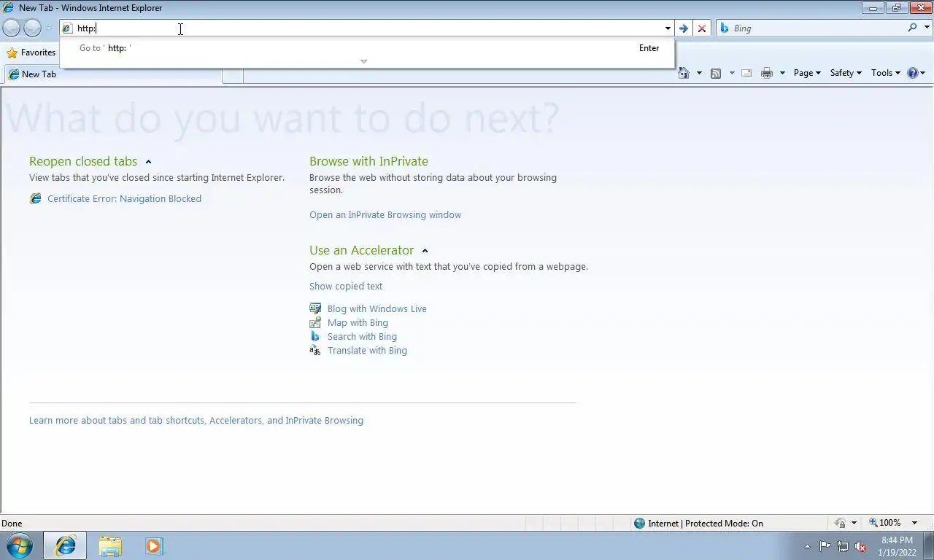
Task: Click inside the address bar text field
Action: 368,28
